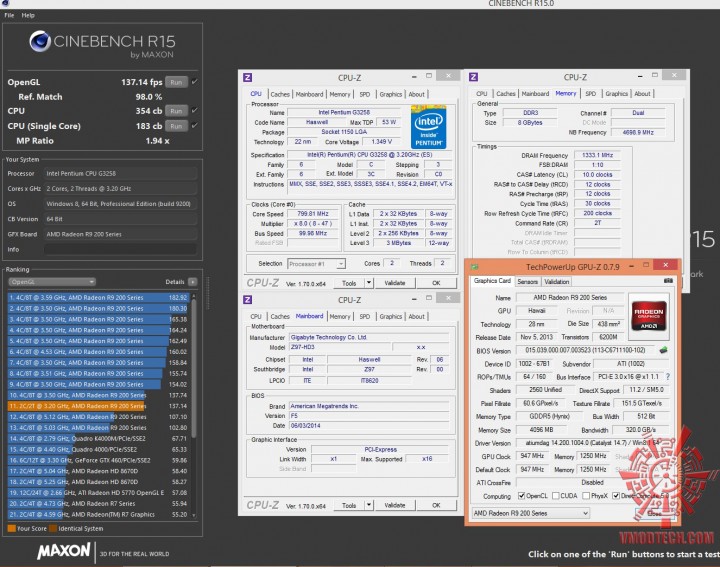Open Graphics tab in CPU-Z Mainboard window

coord(391,316)
